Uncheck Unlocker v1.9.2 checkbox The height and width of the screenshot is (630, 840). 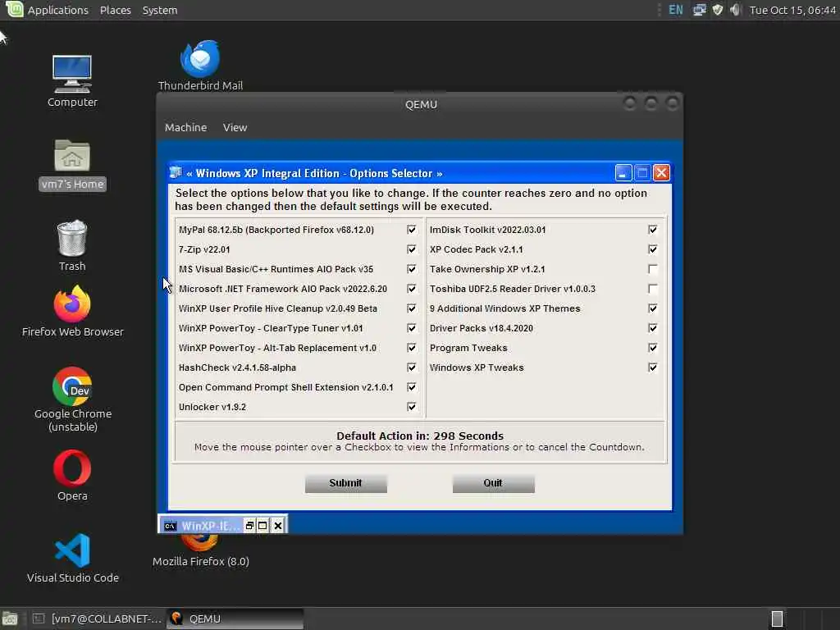pyautogui.click(x=412, y=407)
